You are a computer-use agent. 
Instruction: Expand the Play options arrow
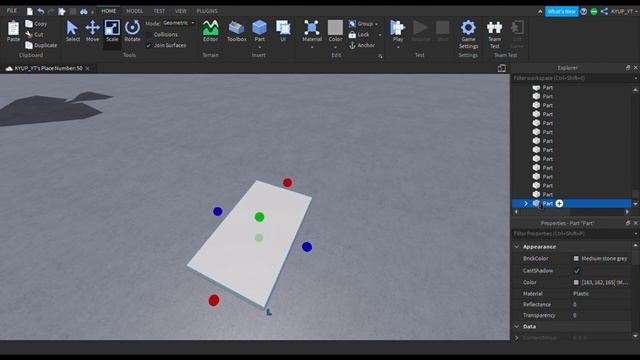[398, 47]
